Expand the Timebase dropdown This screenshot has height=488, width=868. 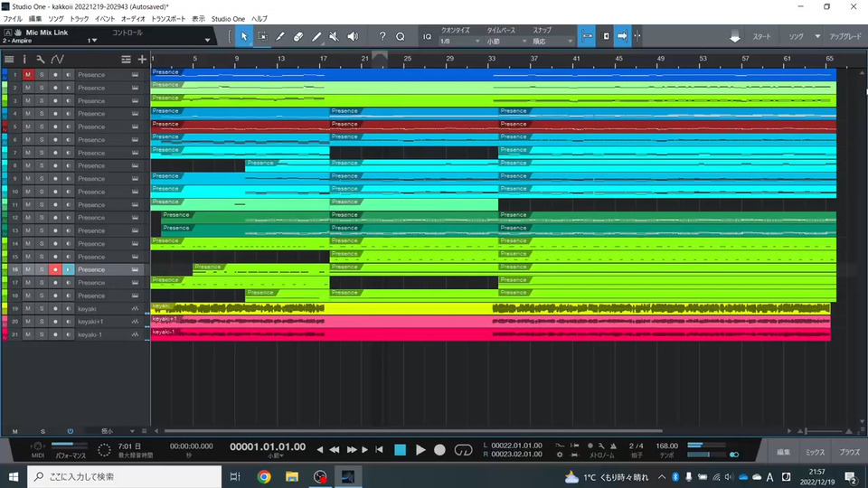(505, 42)
